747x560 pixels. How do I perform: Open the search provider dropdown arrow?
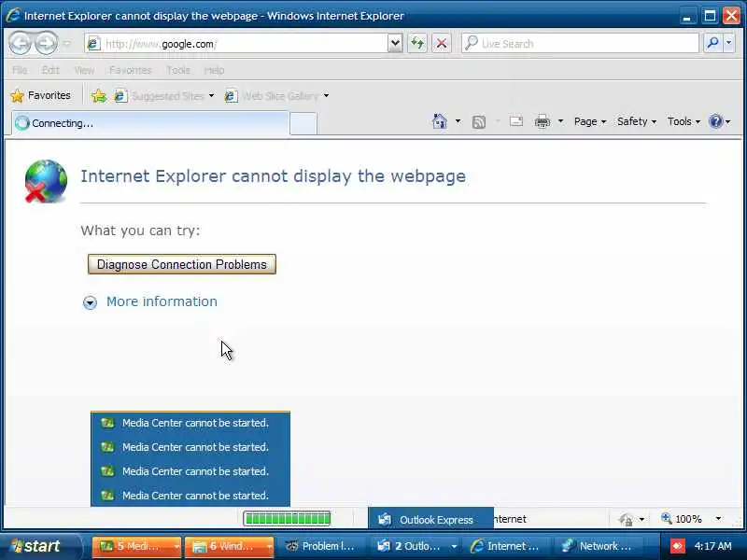point(729,43)
